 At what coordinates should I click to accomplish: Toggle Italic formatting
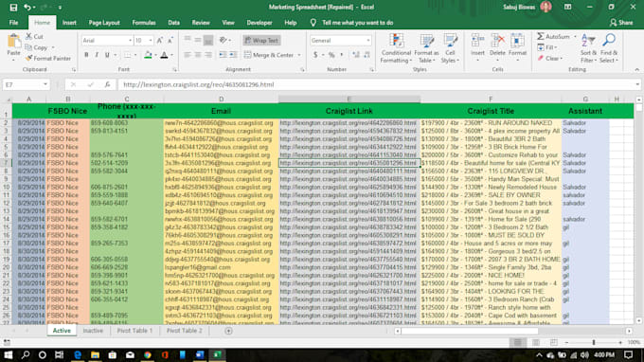(x=97, y=55)
